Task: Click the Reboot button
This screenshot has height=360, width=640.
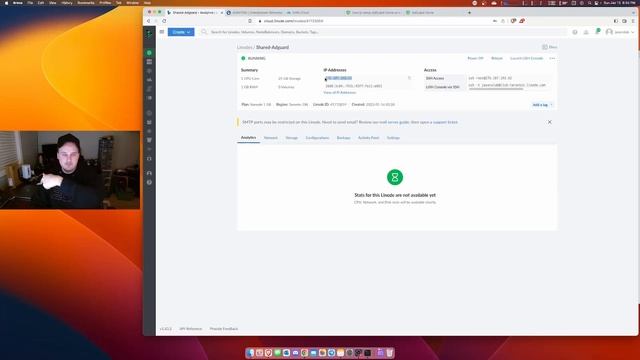Action: [x=497, y=58]
